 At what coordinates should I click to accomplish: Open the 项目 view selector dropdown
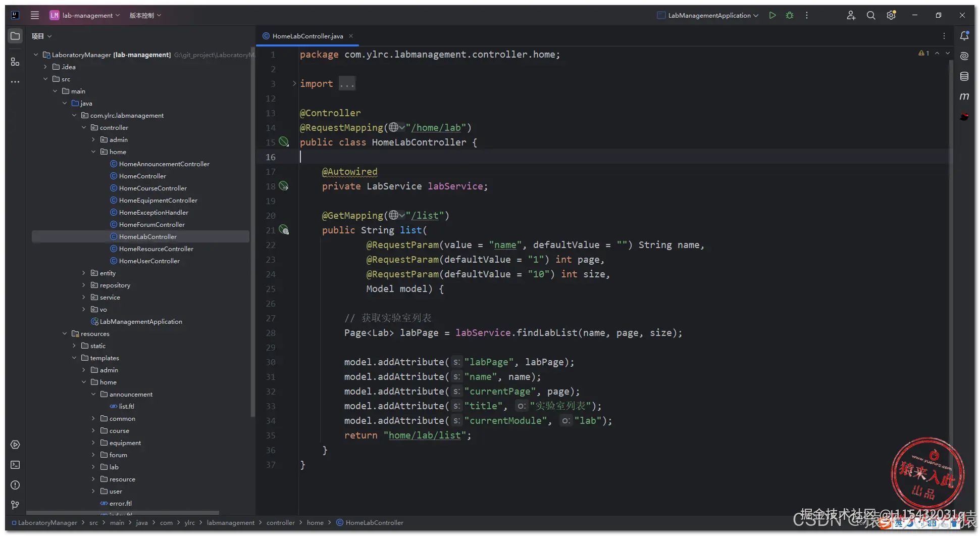[x=42, y=36]
